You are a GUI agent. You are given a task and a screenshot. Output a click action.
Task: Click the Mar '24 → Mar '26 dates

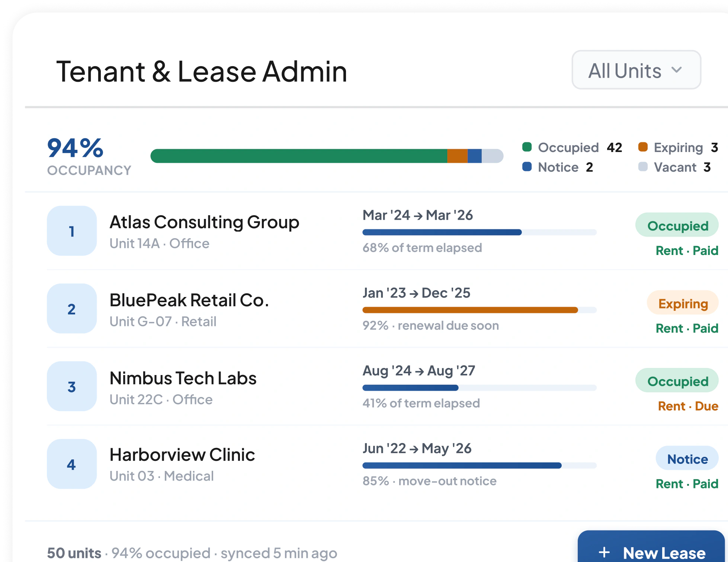coord(418,215)
